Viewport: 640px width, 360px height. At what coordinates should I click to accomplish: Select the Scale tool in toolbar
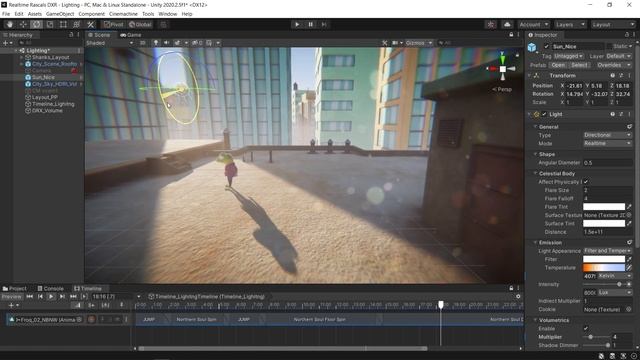[x=50, y=24]
